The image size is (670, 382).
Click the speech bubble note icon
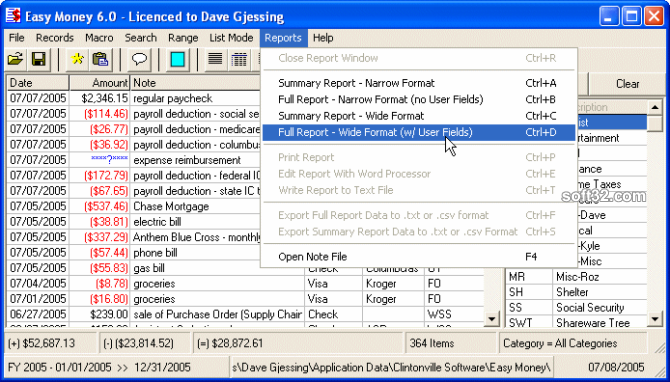coord(139,59)
